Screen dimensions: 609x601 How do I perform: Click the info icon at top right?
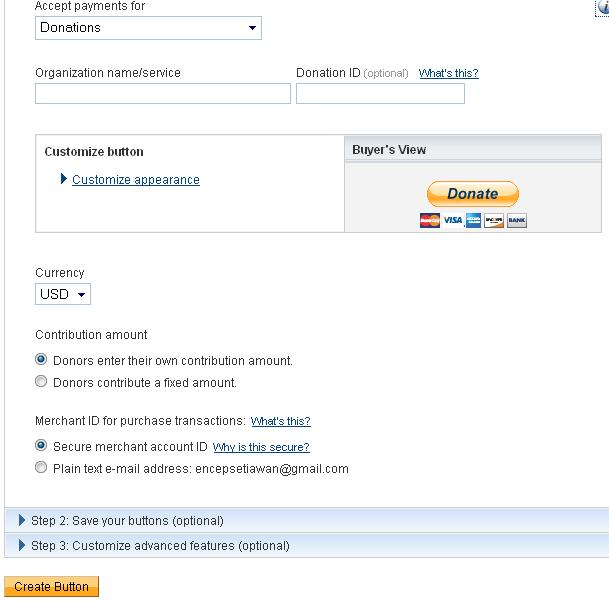[x=603, y=8]
